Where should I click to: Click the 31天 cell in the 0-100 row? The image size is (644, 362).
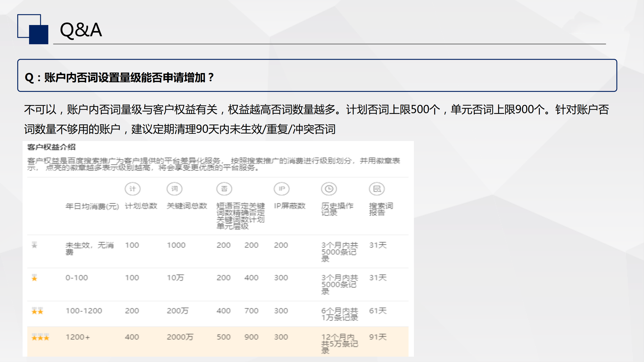(378, 278)
